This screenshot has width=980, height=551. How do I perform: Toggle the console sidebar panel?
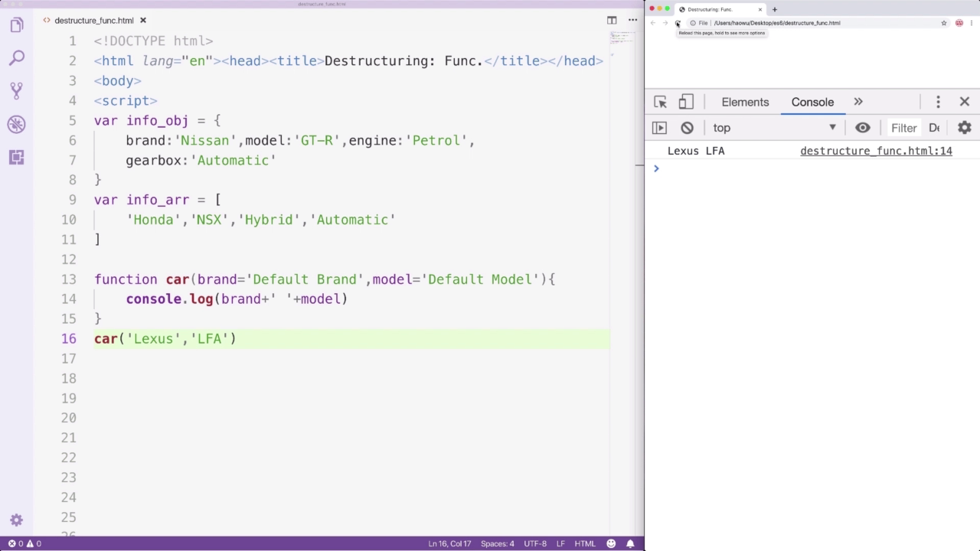pos(659,128)
